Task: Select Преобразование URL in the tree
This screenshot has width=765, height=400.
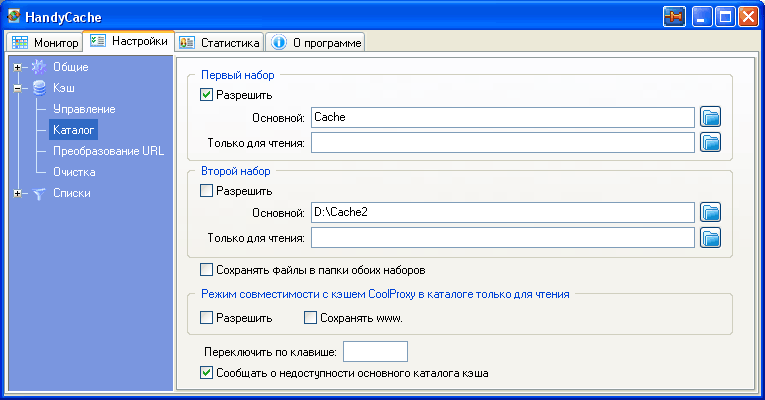Action: pyautogui.click(x=108, y=151)
